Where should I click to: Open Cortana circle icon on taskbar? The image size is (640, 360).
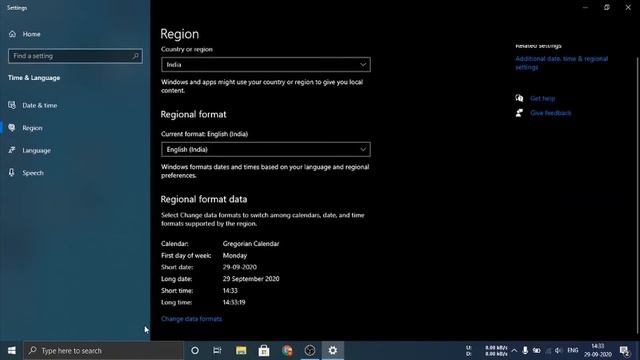(x=195, y=351)
